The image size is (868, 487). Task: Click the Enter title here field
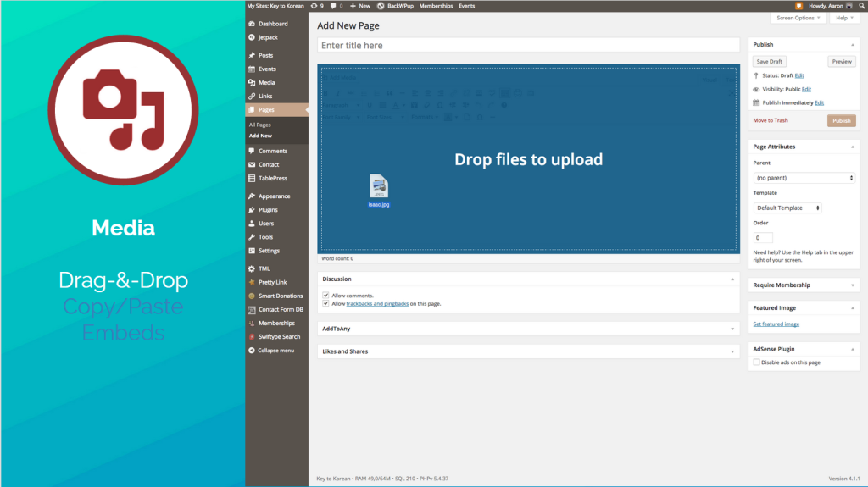[528, 45]
